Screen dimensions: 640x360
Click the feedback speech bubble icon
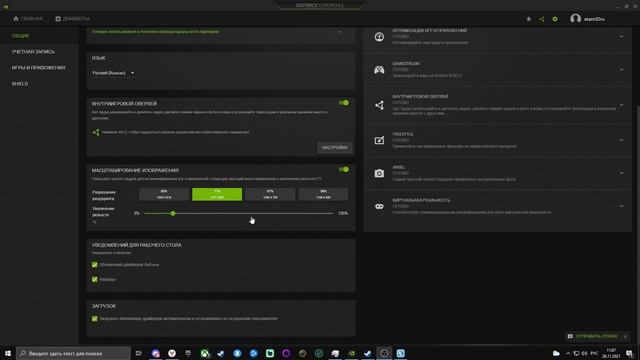point(570,336)
